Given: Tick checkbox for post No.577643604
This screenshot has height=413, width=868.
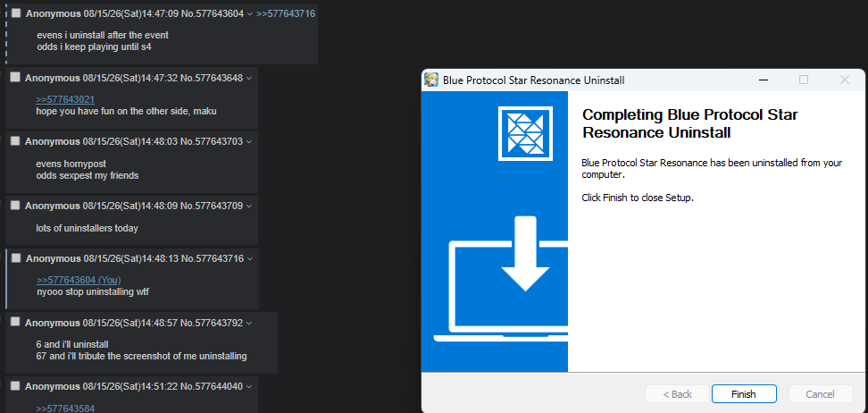Looking at the screenshot, I should coord(16,13).
